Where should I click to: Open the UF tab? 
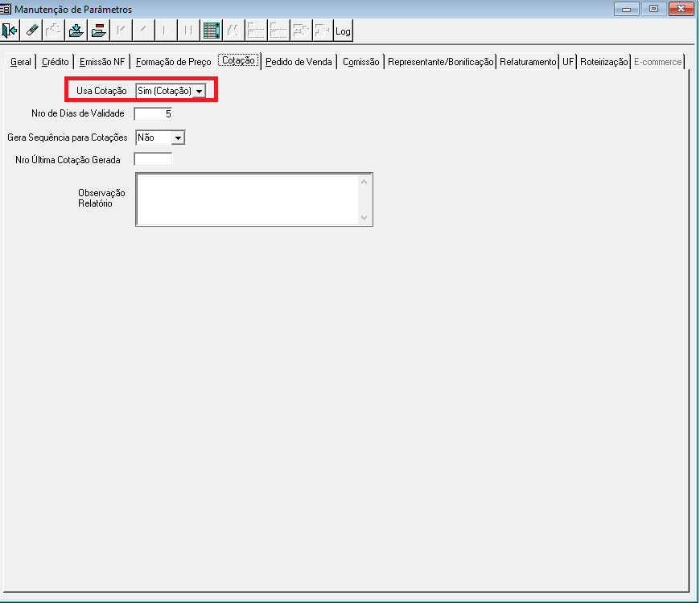(x=568, y=62)
